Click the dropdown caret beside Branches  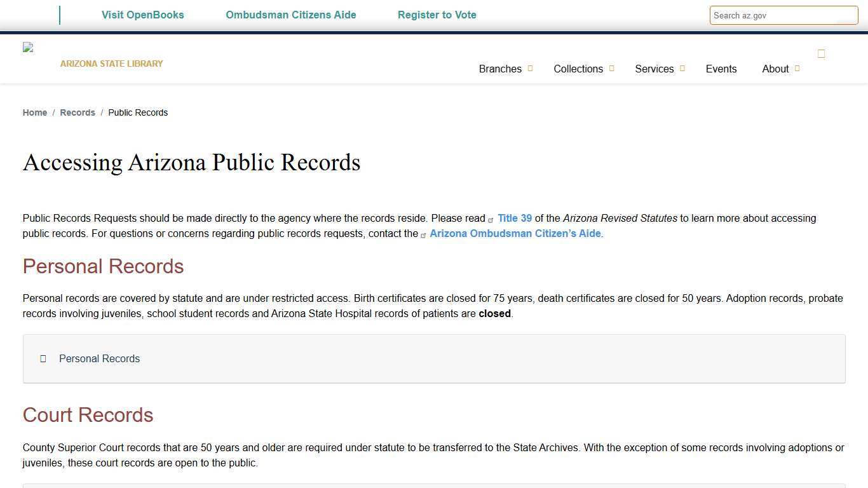pos(531,68)
